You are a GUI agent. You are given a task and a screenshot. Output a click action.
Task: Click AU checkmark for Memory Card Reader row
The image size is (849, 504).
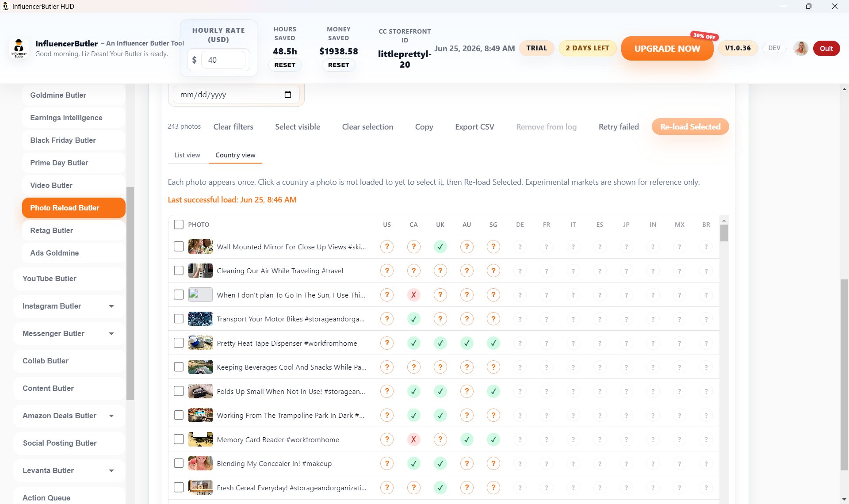467,439
